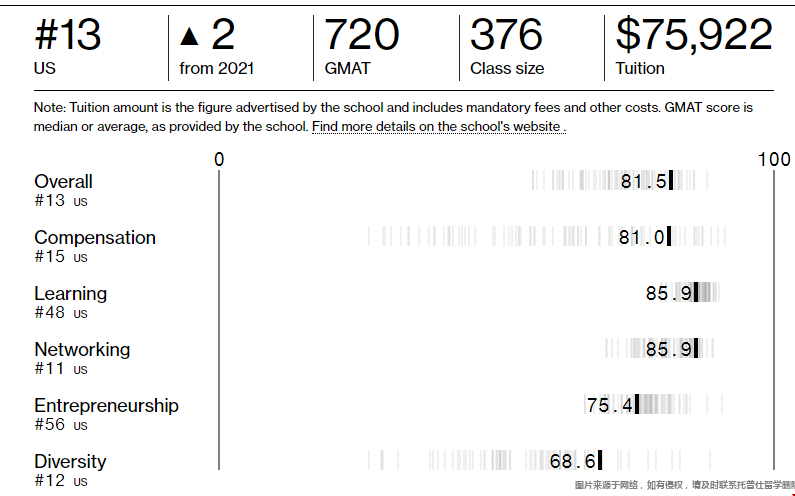Click the Compensation category label

click(95, 237)
